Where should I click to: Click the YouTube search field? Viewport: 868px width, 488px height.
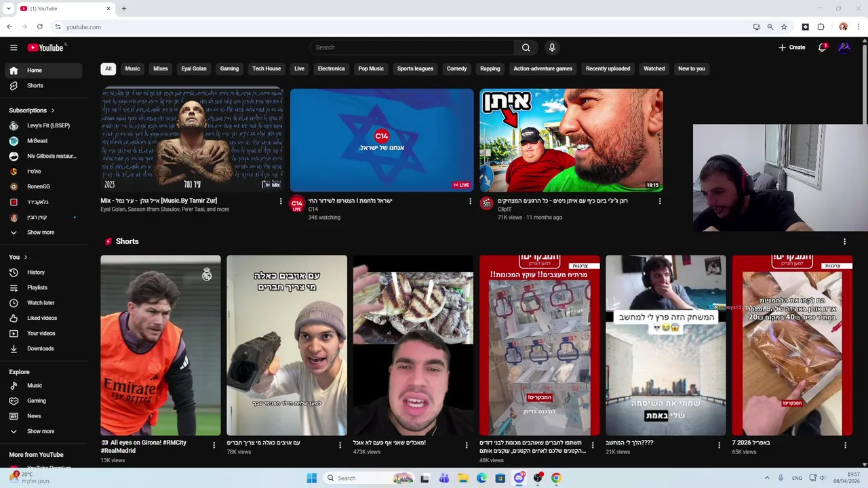click(412, 47)
